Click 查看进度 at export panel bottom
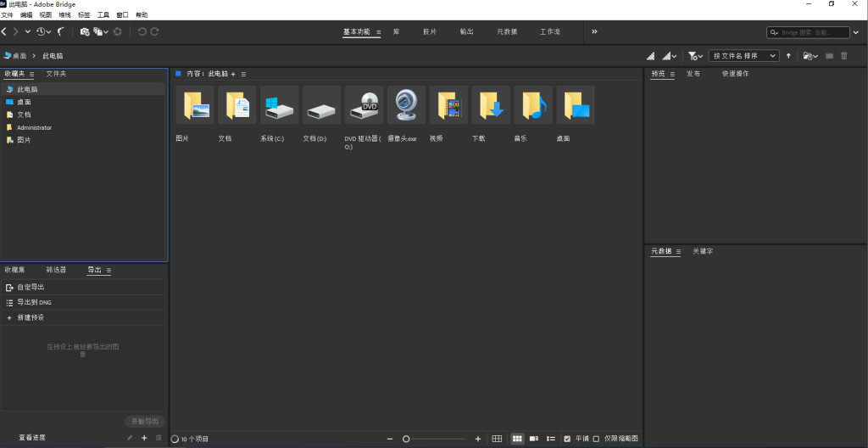868x448 pixels. [x=32, y=438]
